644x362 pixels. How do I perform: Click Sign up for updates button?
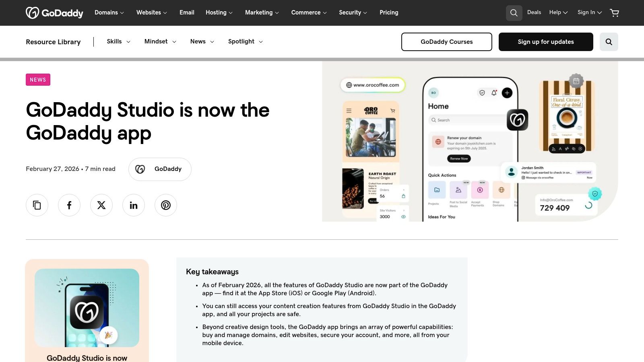pyautogui.click(x=546, y=42)
